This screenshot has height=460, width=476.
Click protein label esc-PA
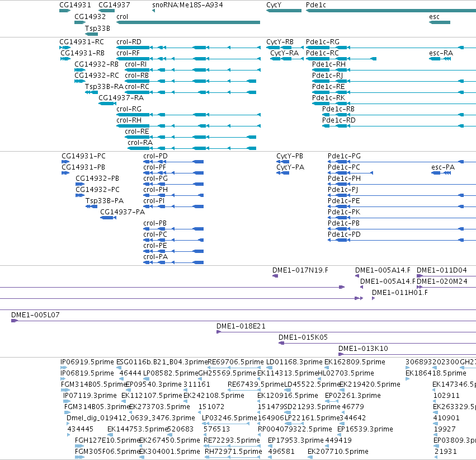(443, 167)
